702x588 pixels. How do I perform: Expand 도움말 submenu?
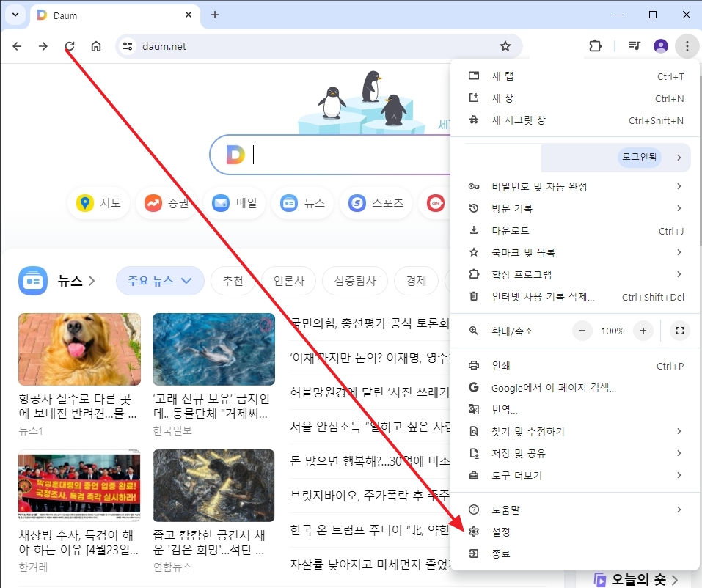(x=575, y=510)
